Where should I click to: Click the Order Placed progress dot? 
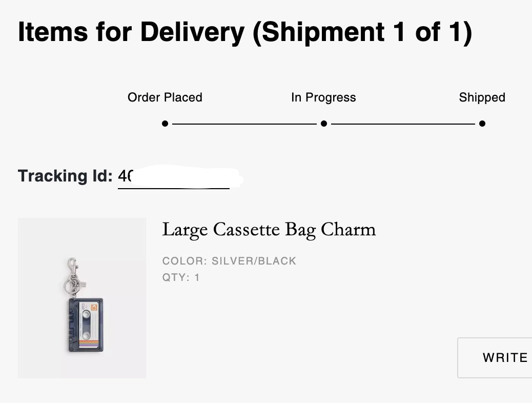(x=165, y=124)
